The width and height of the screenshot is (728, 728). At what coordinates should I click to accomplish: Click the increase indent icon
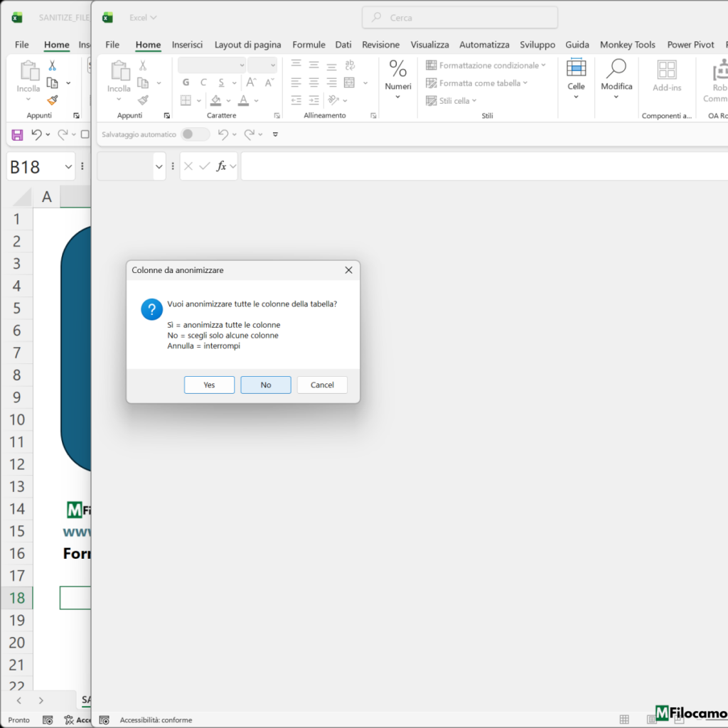pyautogui.click(x=314, y=100)
